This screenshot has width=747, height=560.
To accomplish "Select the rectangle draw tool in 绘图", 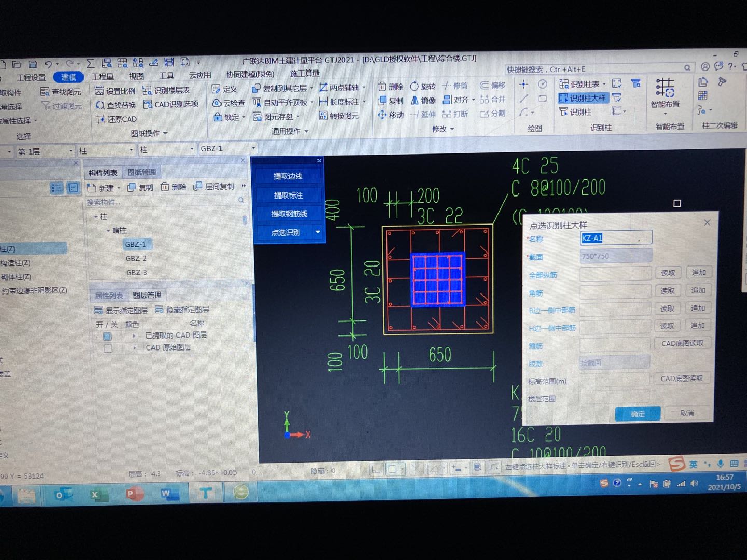I will point(543,98).
